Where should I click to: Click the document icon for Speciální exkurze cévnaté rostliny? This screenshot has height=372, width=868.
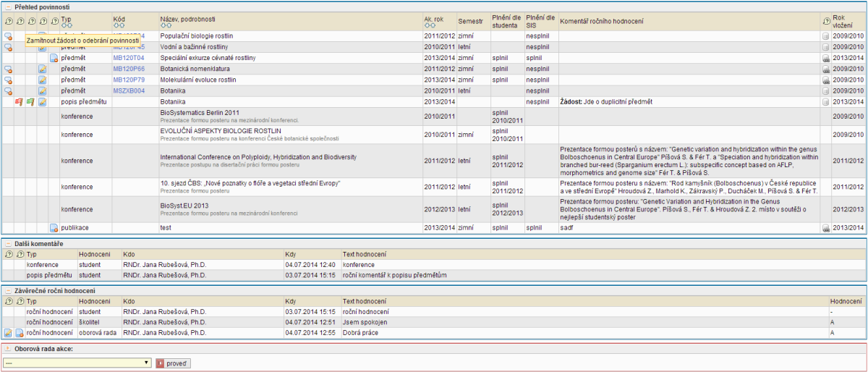coord(54,58)
